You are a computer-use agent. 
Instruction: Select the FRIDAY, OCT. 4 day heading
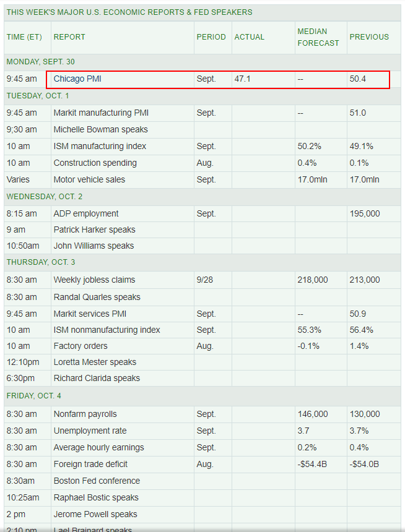coord(33,396)
